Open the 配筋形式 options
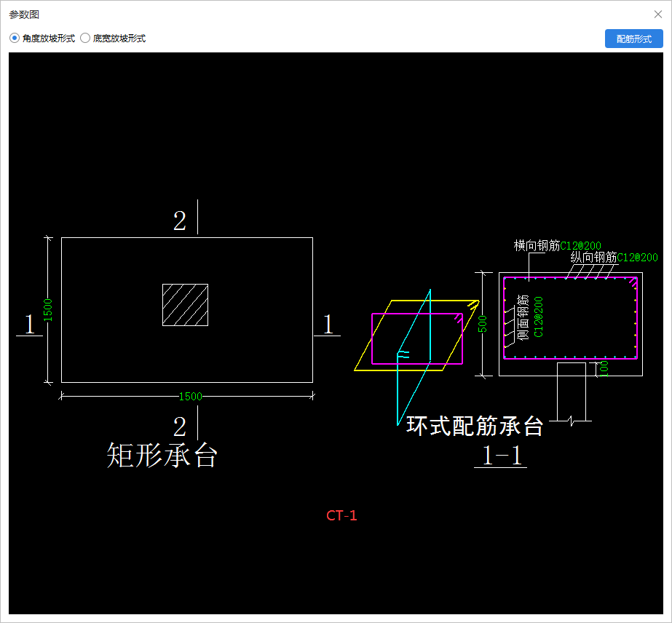The image size is (672, 623). [x=633, y=39]
